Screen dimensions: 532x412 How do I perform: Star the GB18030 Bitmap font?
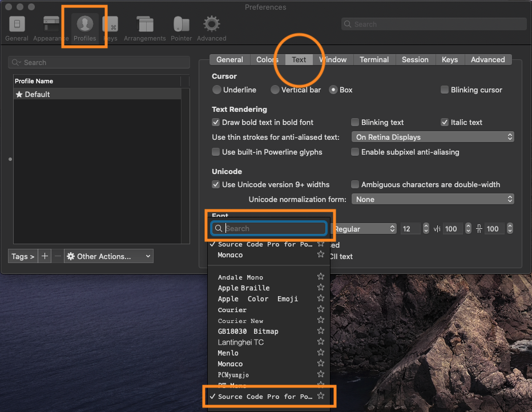pos(321,331)
